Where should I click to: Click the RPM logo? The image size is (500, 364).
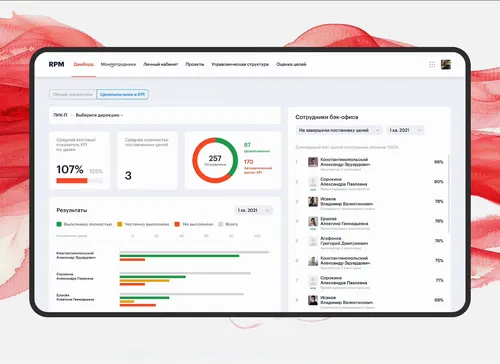[56, 64]
